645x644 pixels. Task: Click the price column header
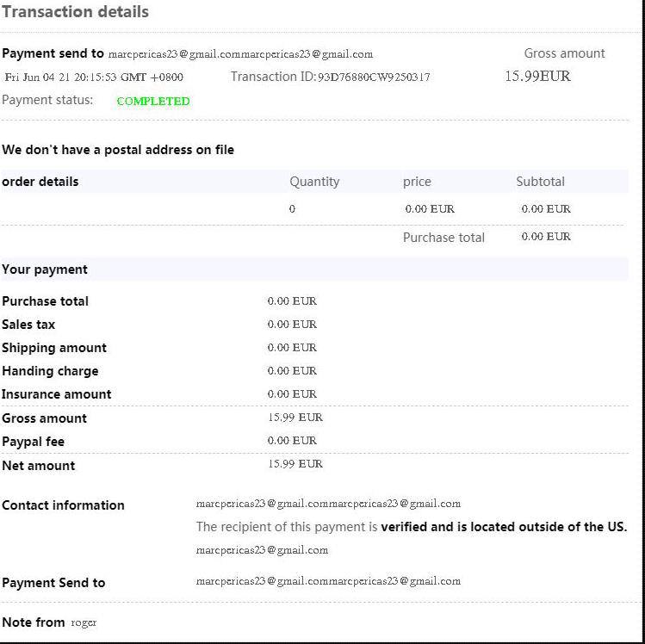417,182
